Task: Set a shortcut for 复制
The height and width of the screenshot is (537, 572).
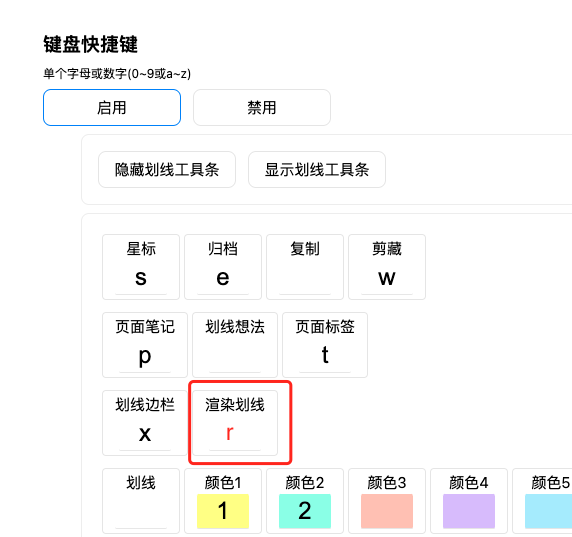Action: click(305, 278)
